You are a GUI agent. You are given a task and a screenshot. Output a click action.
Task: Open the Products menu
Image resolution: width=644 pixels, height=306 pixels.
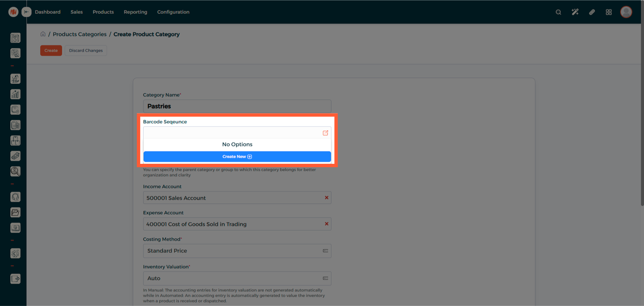click(103, 12)
